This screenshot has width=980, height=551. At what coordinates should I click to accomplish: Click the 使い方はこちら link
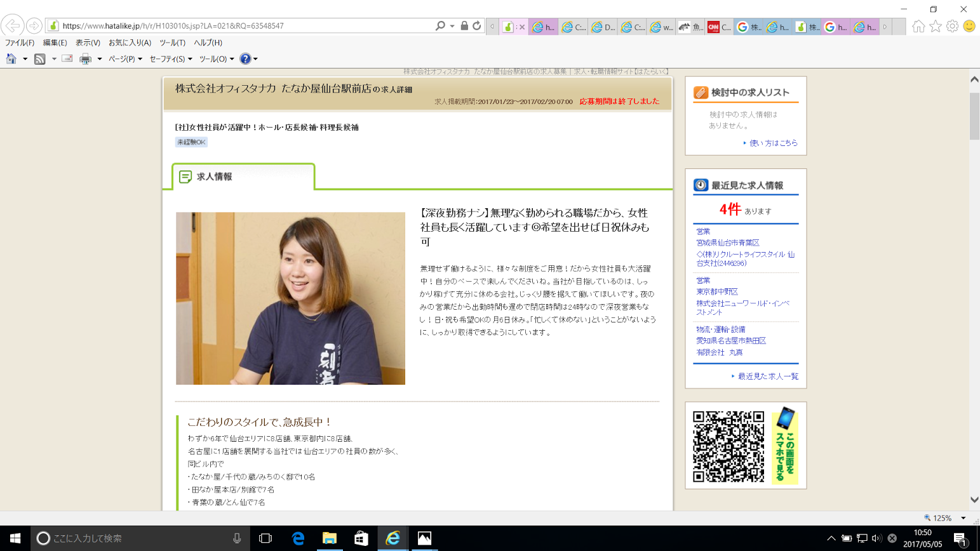point(773,143)
